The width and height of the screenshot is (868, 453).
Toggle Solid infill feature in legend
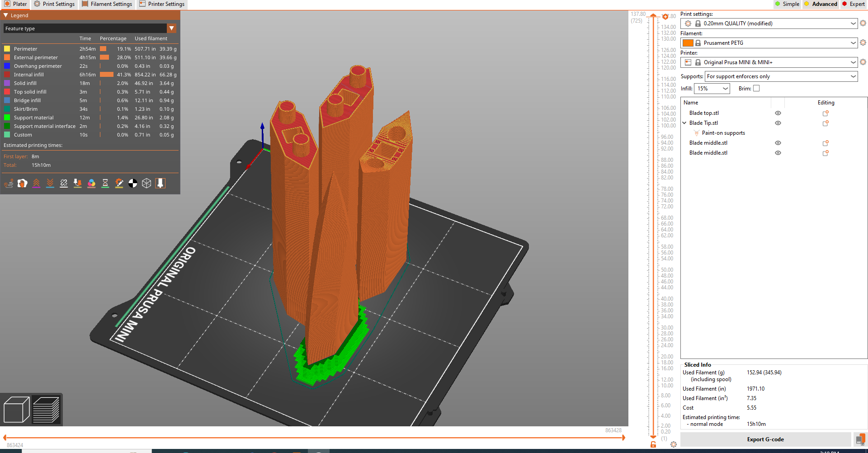tap(90, 83)
